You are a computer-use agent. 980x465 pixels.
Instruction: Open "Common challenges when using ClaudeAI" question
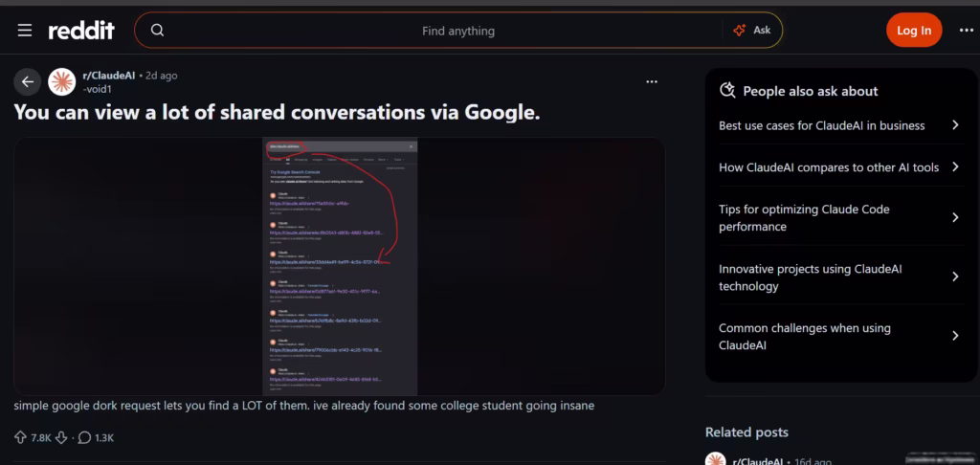[x=840, y=336]
